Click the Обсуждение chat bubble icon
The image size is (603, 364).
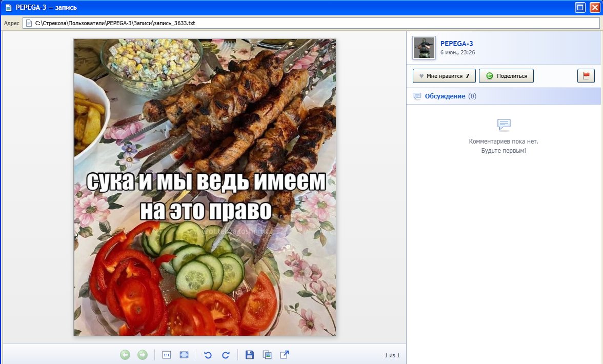417,96
